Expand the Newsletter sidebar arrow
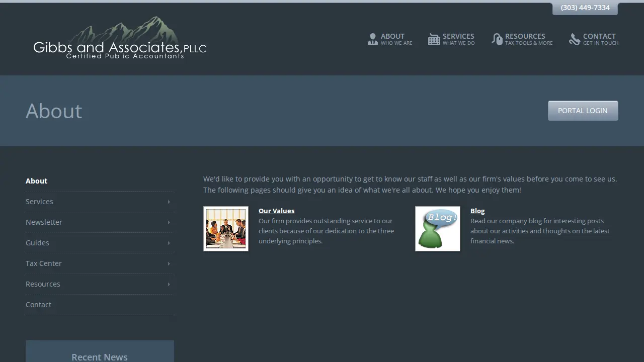The width and height of the screenshot is (644, 362). click(169, 222)
